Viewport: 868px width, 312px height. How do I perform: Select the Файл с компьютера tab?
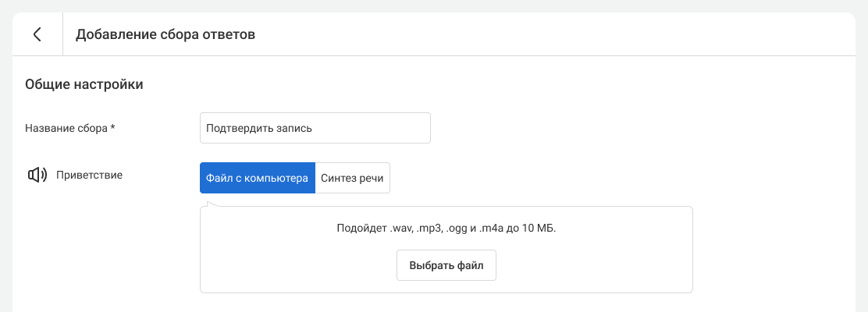[x=258, y=178]
